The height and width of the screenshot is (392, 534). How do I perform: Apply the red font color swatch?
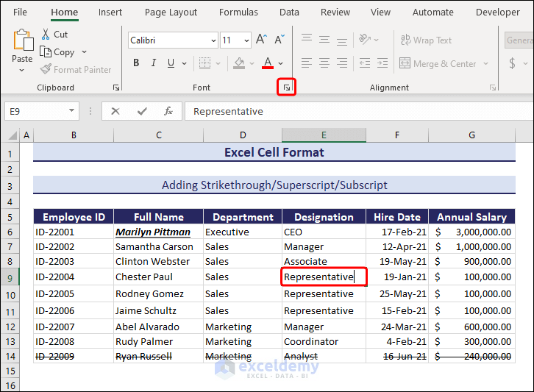[x=268, y=64]
